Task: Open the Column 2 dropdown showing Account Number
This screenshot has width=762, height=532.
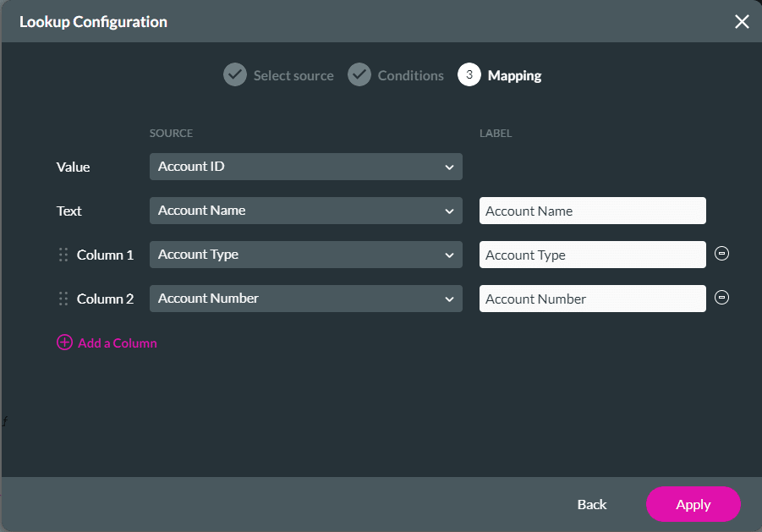Action: click(x=305, y=298)
